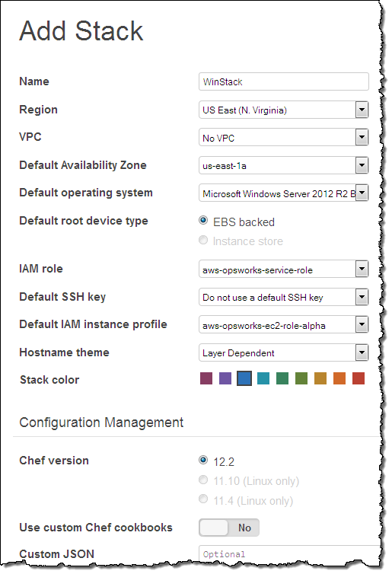Select the EBS backed radio button

[x=203, y=220]
